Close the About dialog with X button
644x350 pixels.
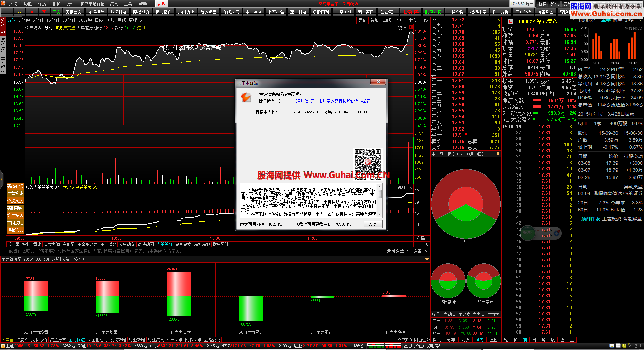click(x=378, y=82)
